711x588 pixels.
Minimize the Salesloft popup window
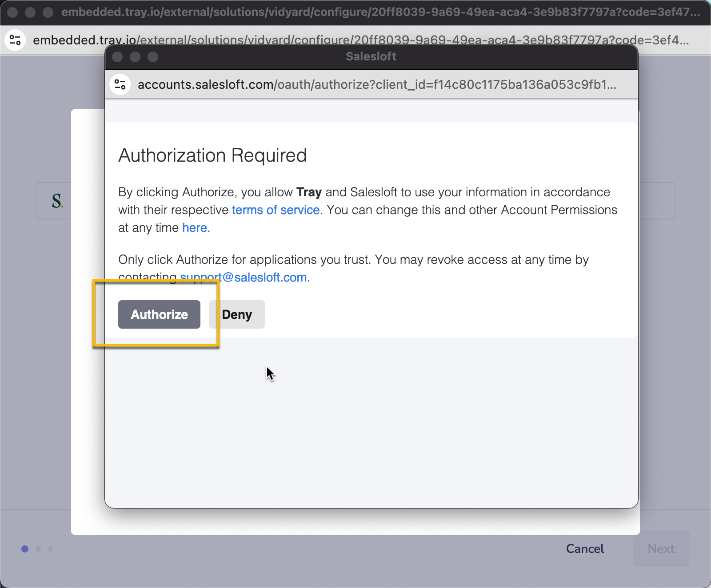point(135,57)
